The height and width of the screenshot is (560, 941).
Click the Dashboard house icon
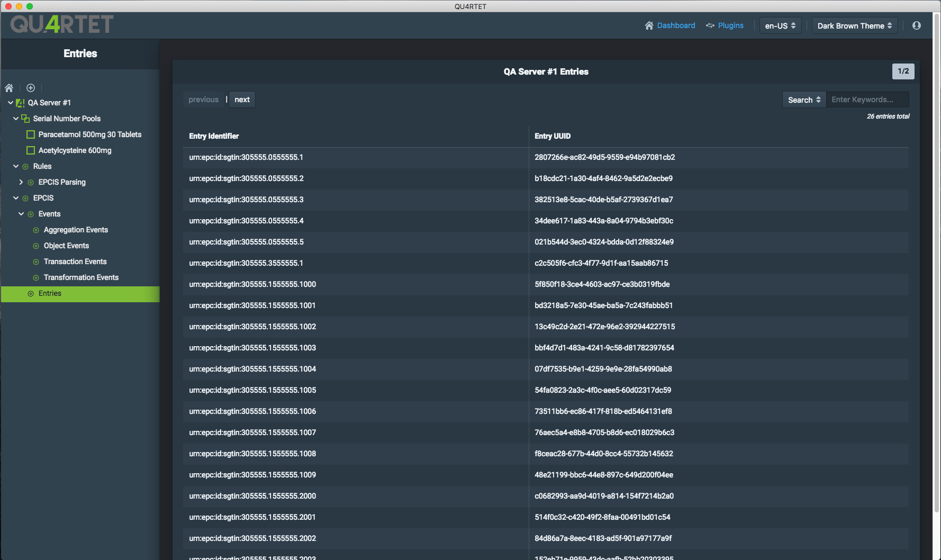pos(649,25)
